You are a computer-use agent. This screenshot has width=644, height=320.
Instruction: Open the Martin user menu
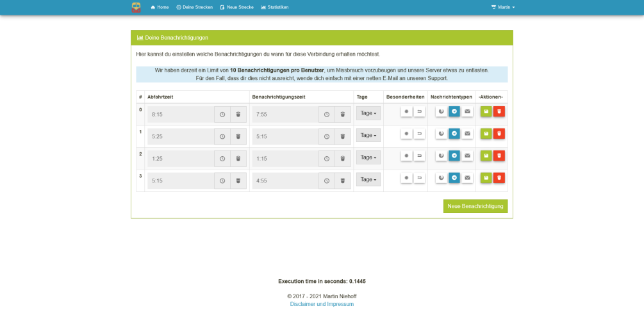[503, 7]
